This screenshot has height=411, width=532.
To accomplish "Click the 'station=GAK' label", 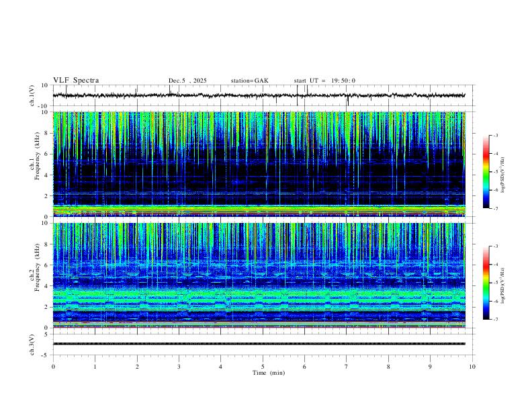I will click(x=249, y=81).
